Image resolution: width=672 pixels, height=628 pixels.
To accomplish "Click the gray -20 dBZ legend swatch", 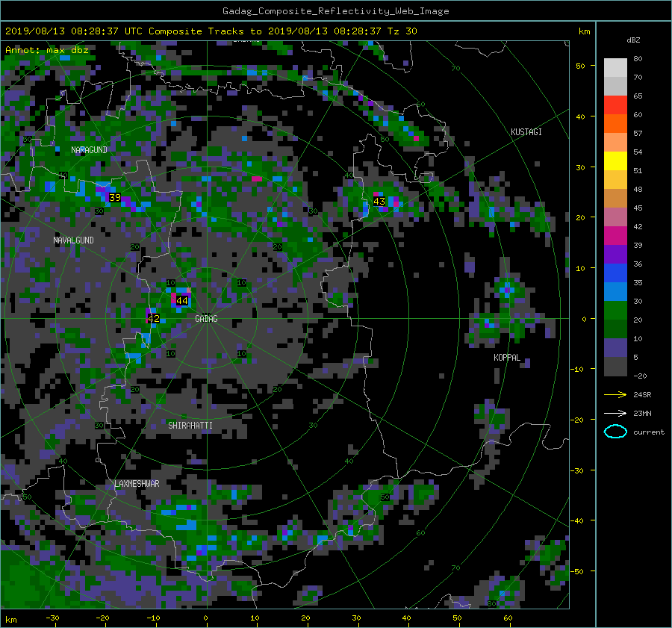I will (x=615, y=367).
